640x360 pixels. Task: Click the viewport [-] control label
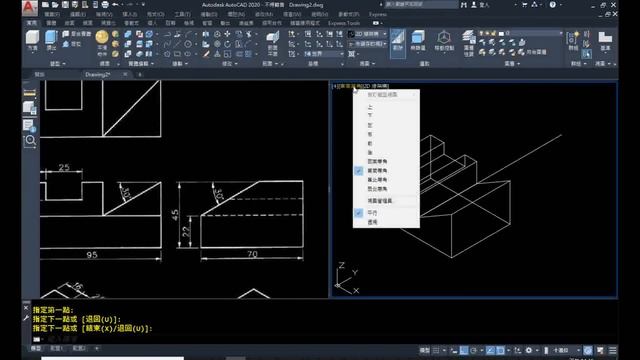(x=334, y=86)
